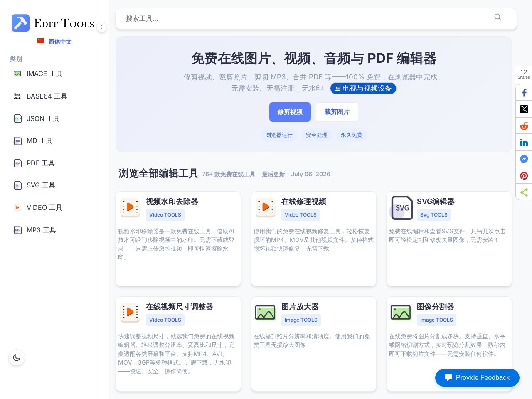Viewport: 532px width, 399px height.
Task: Click the Svg TOOLS tag
Action: [433, 215]
